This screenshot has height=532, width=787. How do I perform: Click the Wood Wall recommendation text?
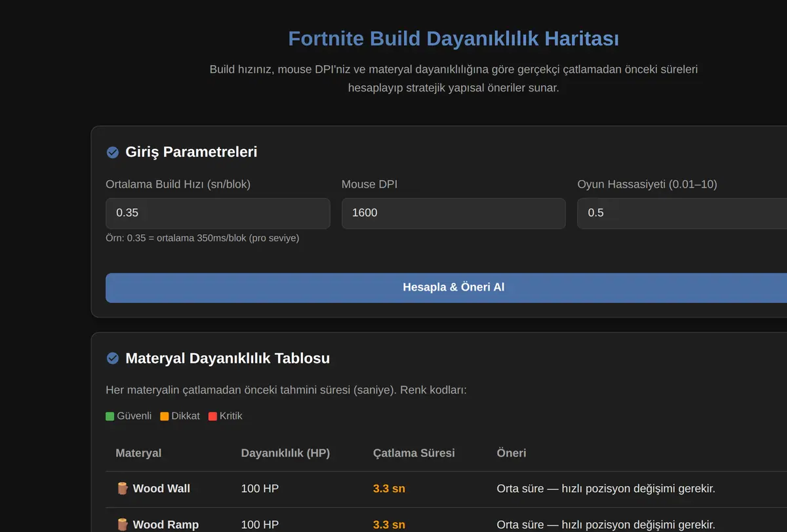click(x=606, y=488)
